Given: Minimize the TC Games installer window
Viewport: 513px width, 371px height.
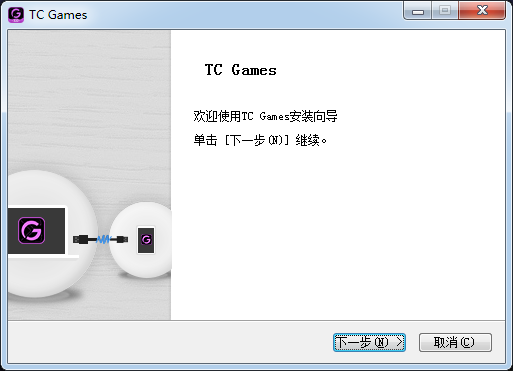Looking at the screenshot, I should 418,11.
